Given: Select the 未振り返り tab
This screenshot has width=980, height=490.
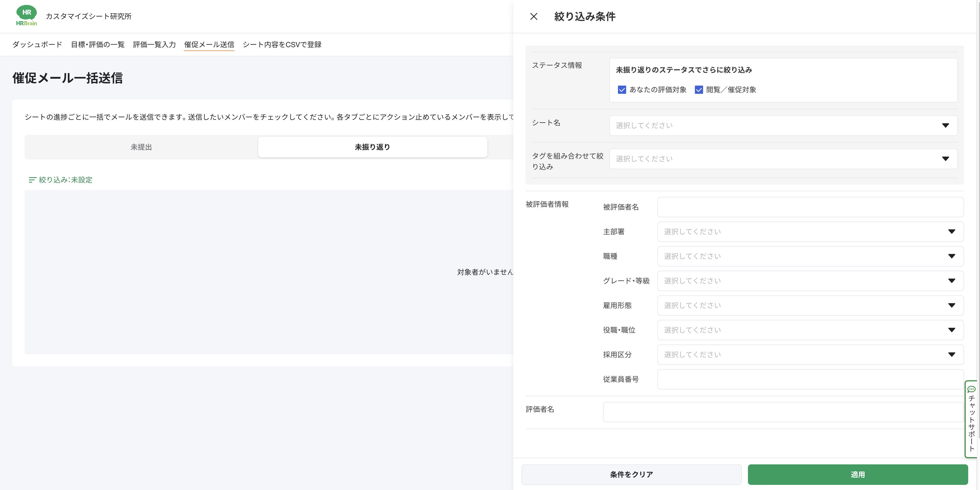Looking at the screenshot, I should (372, 147).
